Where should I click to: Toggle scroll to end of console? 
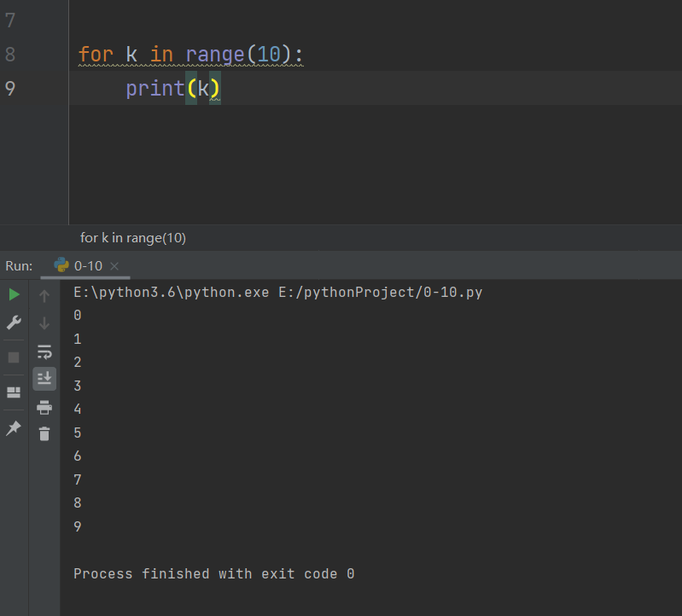(x=44, y=379)
